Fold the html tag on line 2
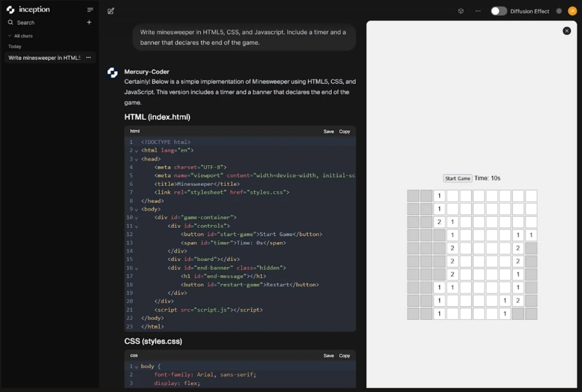The width and height of the screenshot is (582, 392). (x=136, y=151)
